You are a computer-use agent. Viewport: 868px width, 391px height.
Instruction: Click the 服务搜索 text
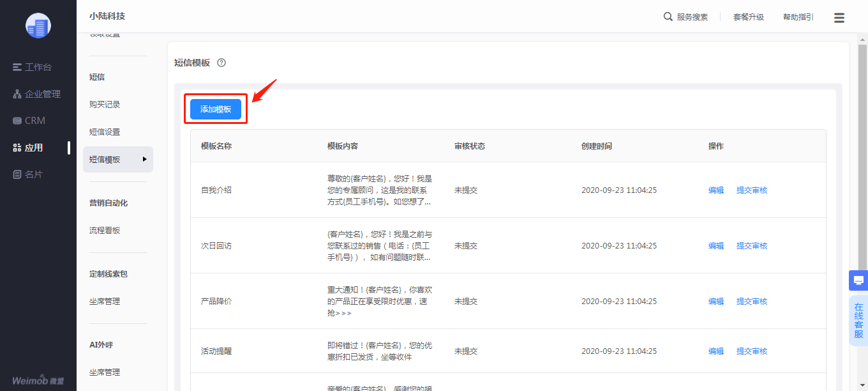point(692,17)
